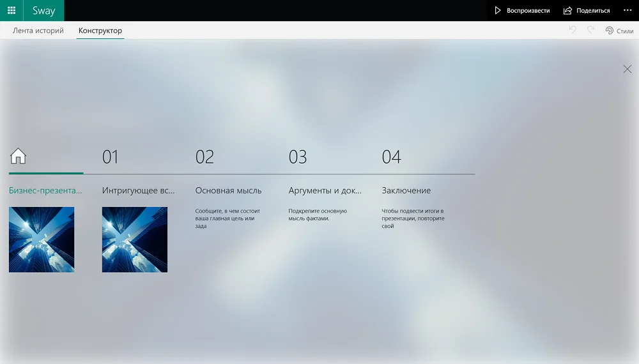Open the Интригующее вс... section title

138,190
